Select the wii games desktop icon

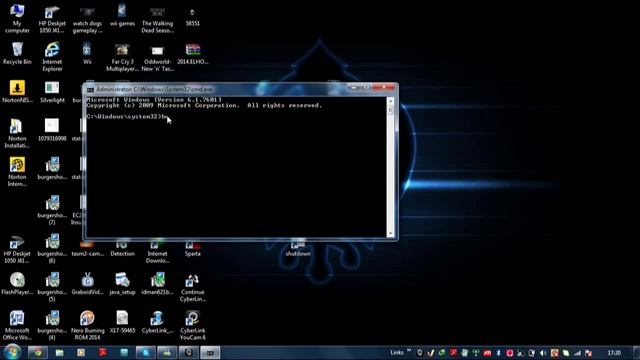122,15
